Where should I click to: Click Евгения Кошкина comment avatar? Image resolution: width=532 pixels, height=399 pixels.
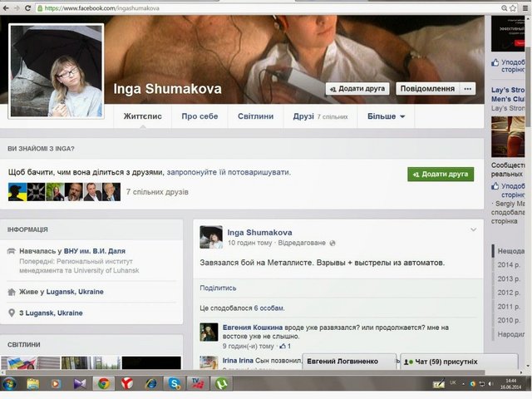pyautogui.click(x=209, y=332)
